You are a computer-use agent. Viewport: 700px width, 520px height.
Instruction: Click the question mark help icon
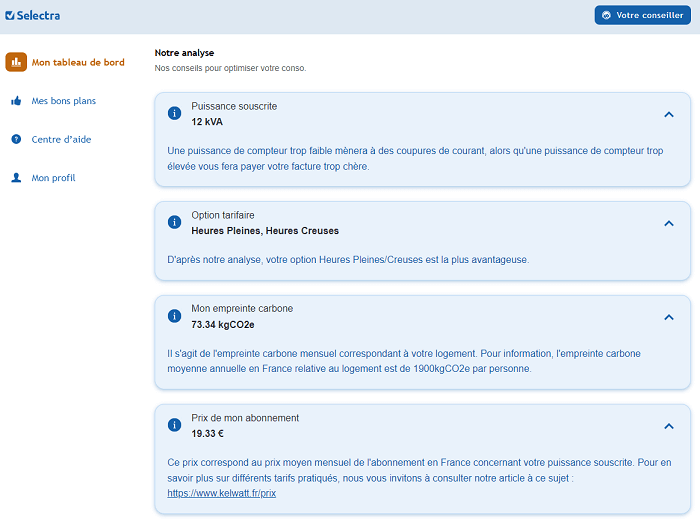pyautogui.click(x=16, y=139)
